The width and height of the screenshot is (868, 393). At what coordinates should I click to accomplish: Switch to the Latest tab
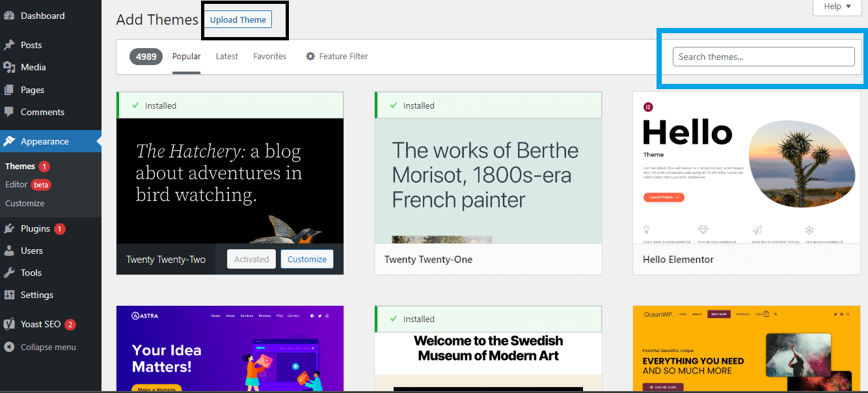(x=226, y=56)
